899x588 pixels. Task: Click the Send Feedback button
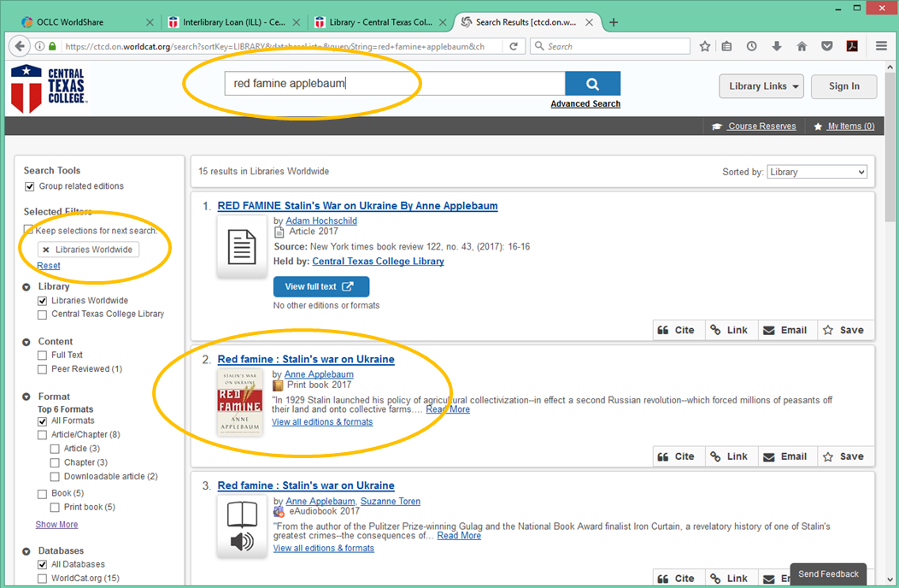click(x=828, y=573)
